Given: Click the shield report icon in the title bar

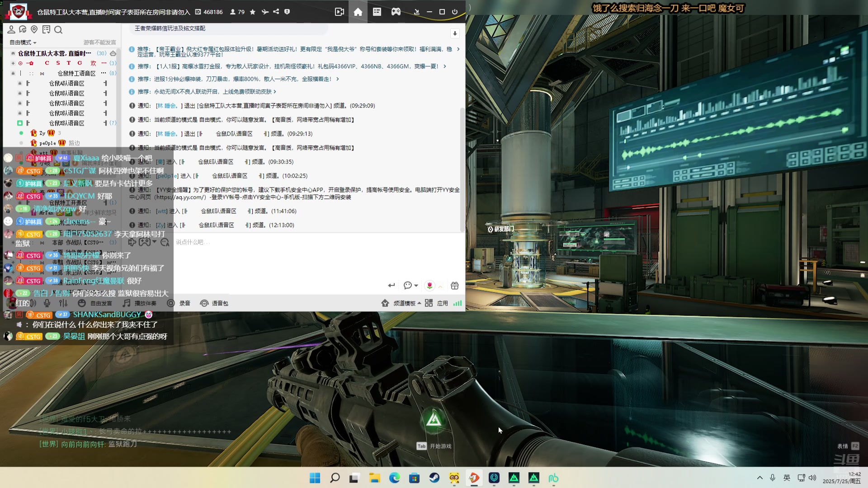Looking at the screenshot, I should (x=287, y=12).
